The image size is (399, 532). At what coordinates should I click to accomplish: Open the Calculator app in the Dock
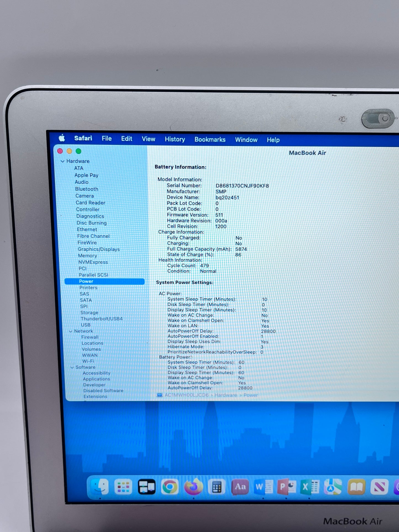216,487
